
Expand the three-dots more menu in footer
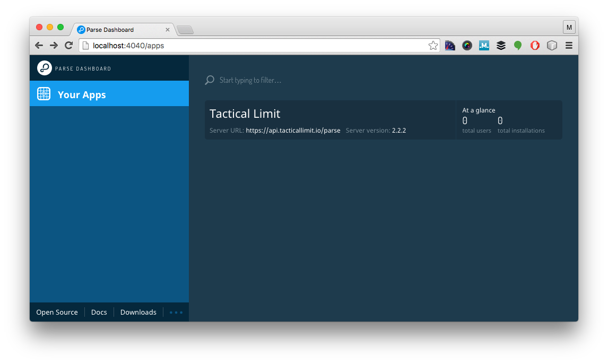[x=176, y=313]
